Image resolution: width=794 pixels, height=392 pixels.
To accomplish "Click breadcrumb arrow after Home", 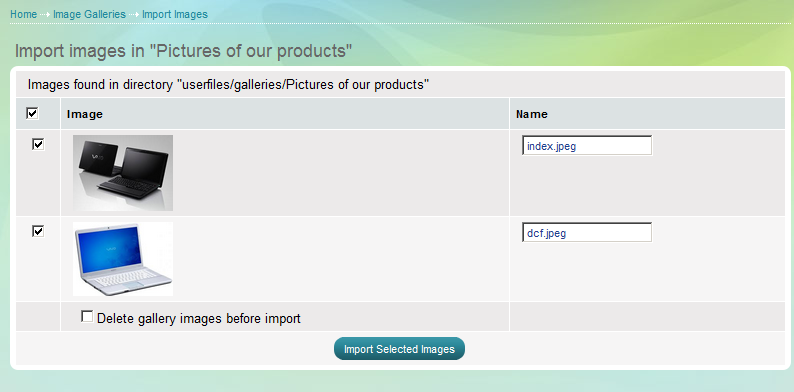I will coord(45,15).
